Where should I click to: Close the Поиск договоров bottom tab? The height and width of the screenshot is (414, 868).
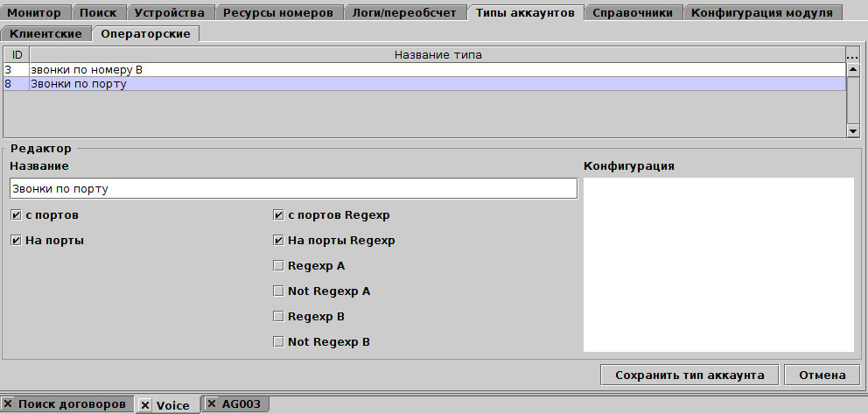click(8, 403)
